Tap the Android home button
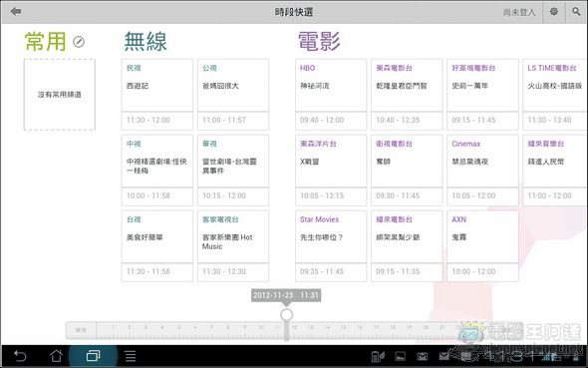 click(56, 356)
